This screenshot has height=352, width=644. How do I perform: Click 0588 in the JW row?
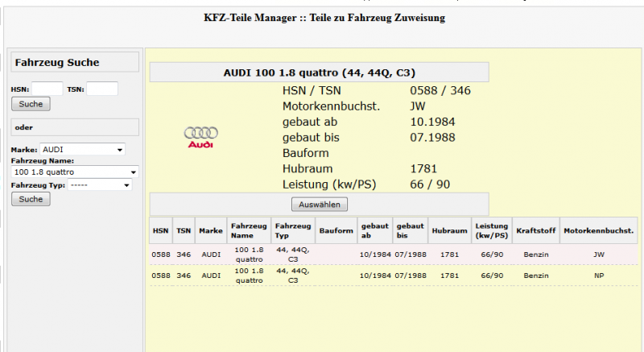(160, 255)
